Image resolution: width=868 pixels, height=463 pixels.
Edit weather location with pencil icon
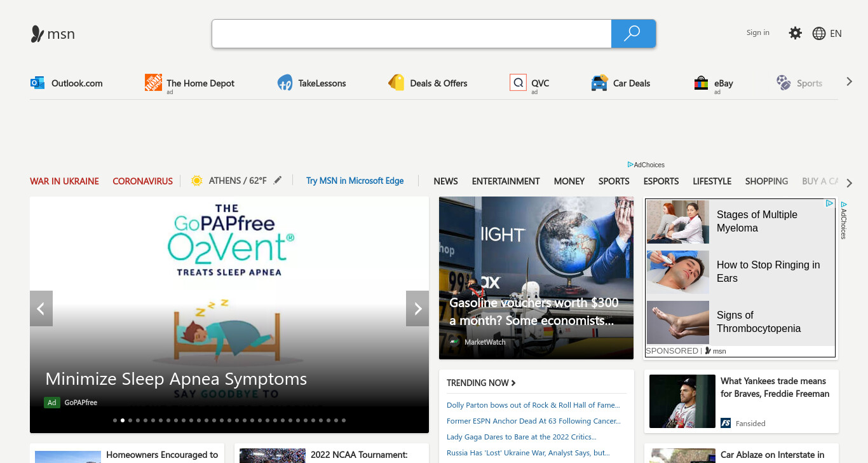[x=277, y=181]
